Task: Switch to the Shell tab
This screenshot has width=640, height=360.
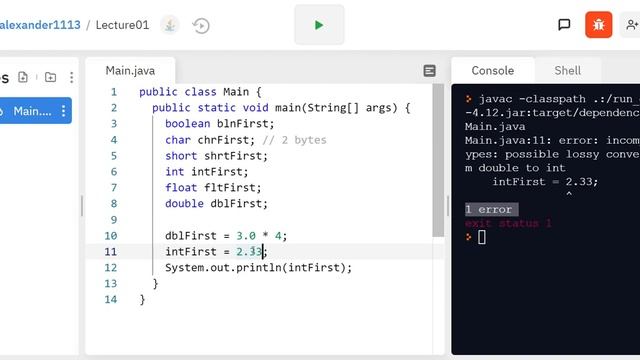Action: click(x=567, y=71)
